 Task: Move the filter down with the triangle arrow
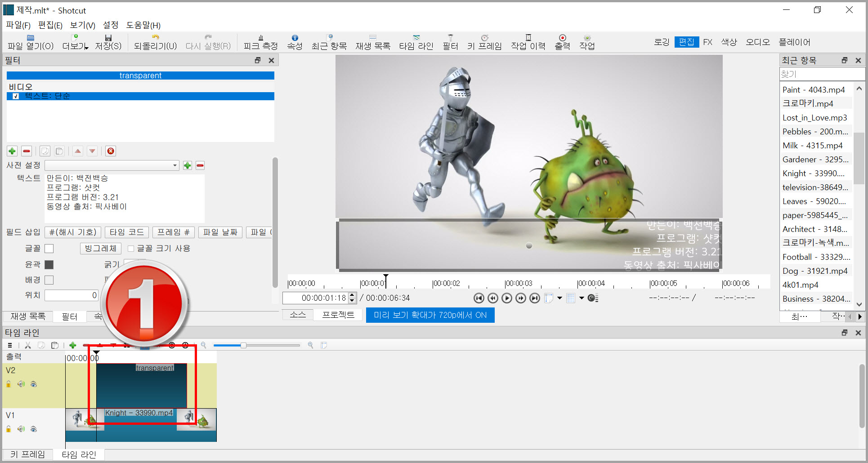92,151
